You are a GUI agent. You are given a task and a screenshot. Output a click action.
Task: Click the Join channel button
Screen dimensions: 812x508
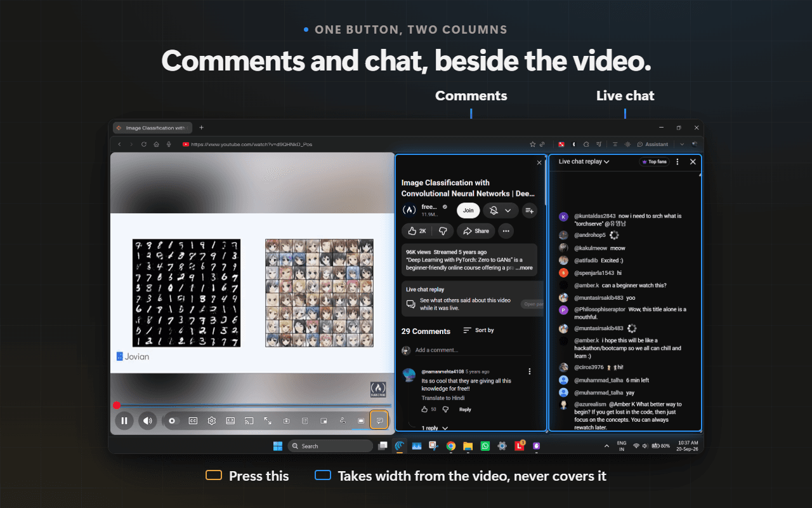pos(468,210)
